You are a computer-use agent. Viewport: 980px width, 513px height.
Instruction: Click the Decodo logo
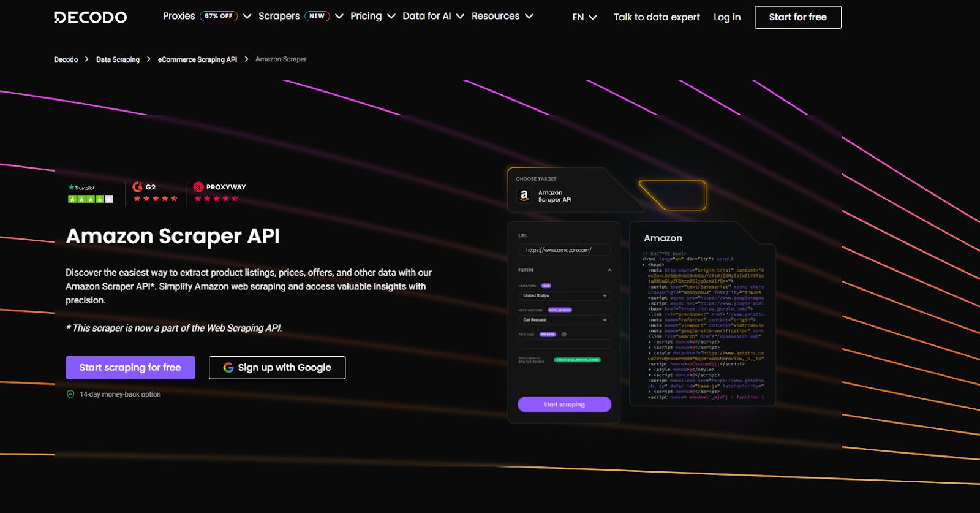(x=90, y=17)
